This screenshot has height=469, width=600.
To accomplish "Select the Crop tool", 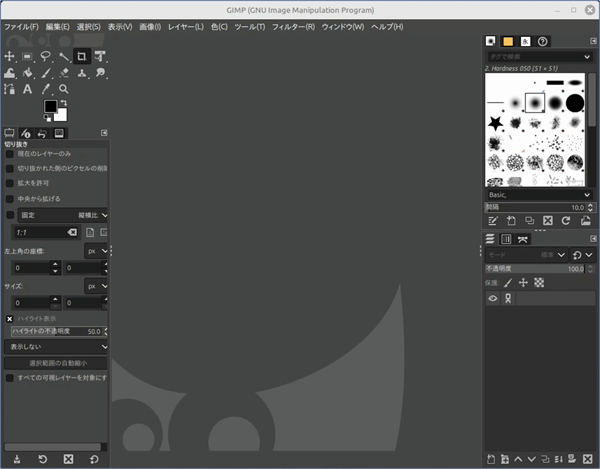I will click(x=82, y=57).
